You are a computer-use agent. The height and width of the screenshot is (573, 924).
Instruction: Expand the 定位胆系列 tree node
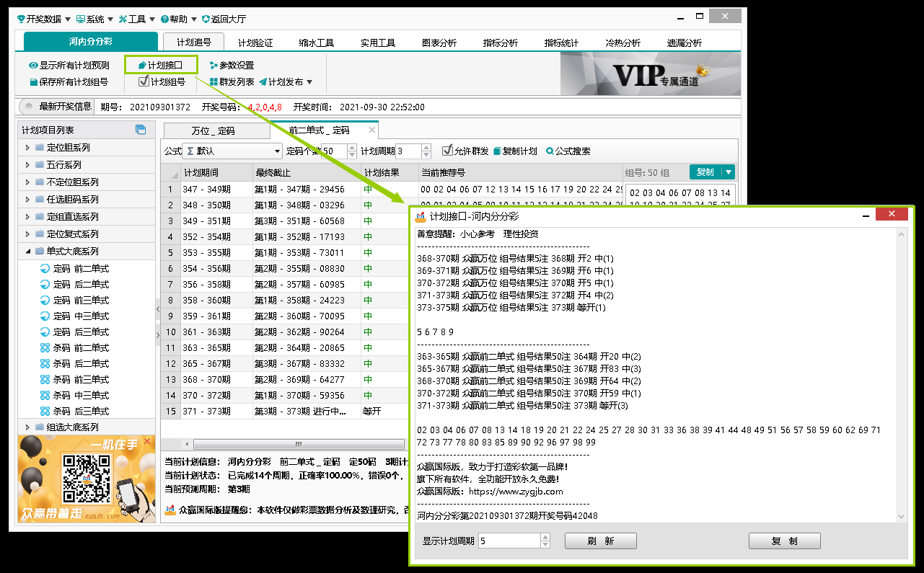point(27,148)
